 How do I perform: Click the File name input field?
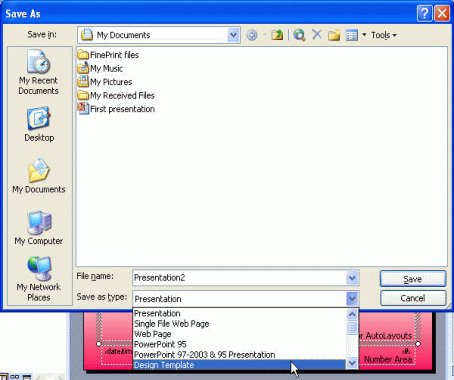coord(239,278)
